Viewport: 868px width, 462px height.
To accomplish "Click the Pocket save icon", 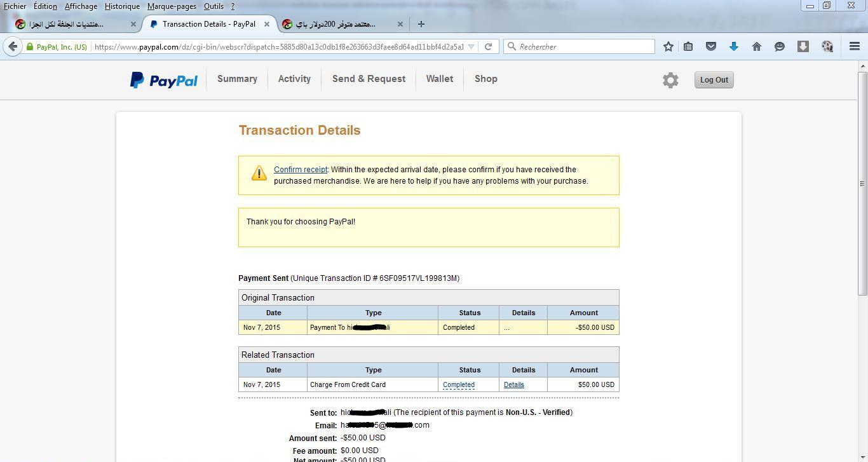I will click(x=711, y=46).
